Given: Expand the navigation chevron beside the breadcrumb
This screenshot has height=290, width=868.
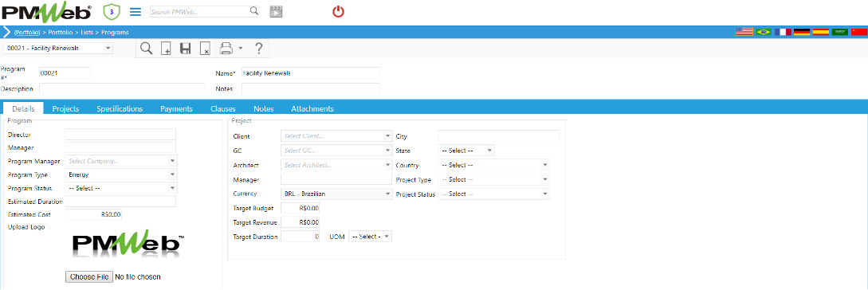Looking at the screenshot, I should [x=6, y=32].
